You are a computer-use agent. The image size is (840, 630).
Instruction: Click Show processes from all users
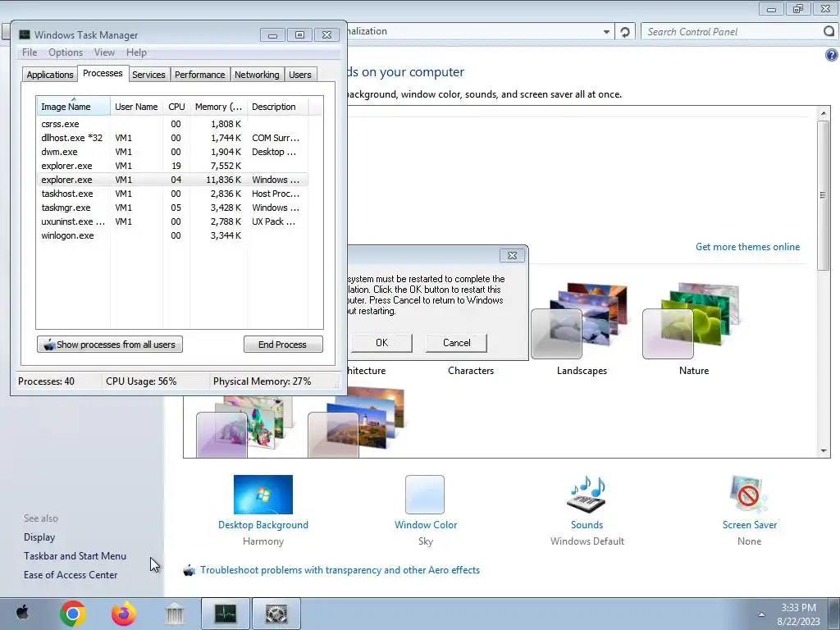[x=110, y=345]
